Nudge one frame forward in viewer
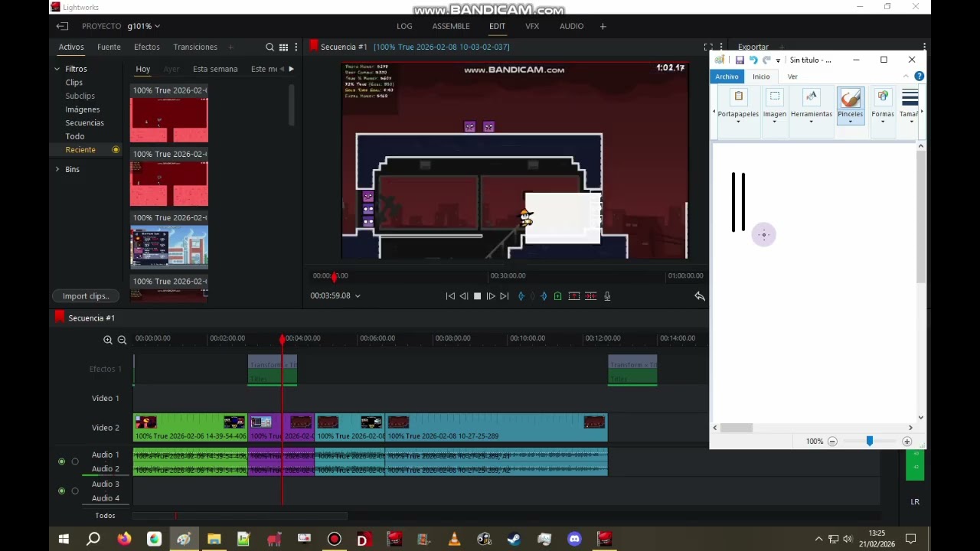The height and width of the screenshot is (551, 980). coord(491,296)
